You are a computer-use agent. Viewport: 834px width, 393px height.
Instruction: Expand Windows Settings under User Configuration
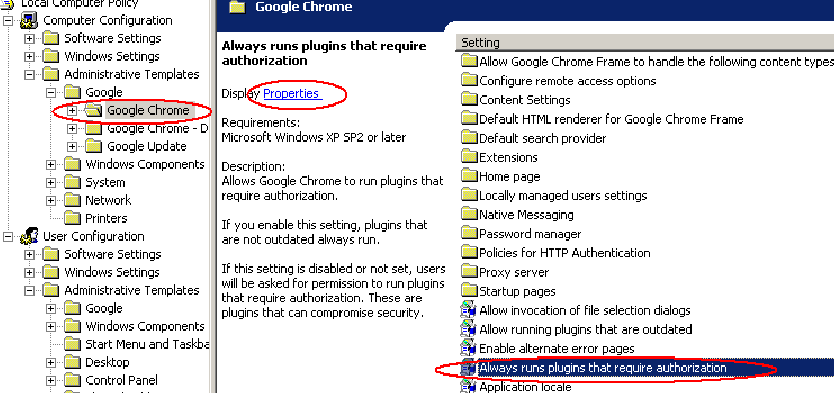[x=29, y=273]
